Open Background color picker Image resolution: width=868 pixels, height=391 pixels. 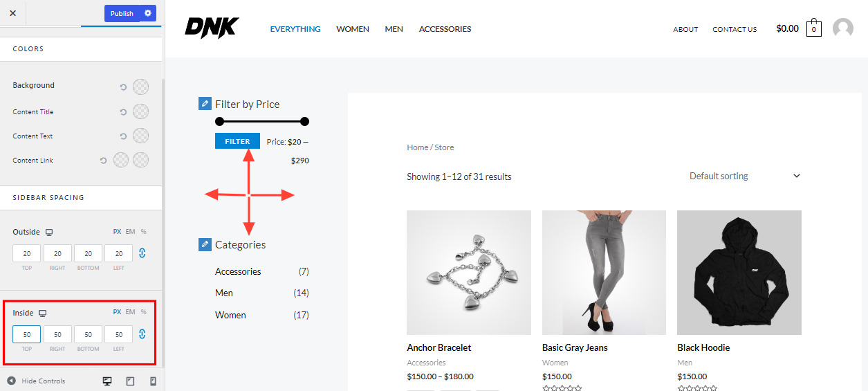point(140,87)
